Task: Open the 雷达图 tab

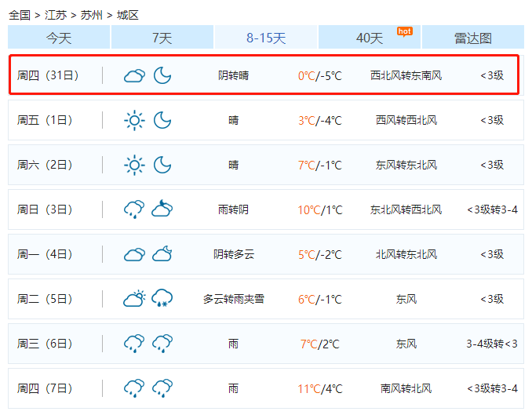Action: pos(472,38)
